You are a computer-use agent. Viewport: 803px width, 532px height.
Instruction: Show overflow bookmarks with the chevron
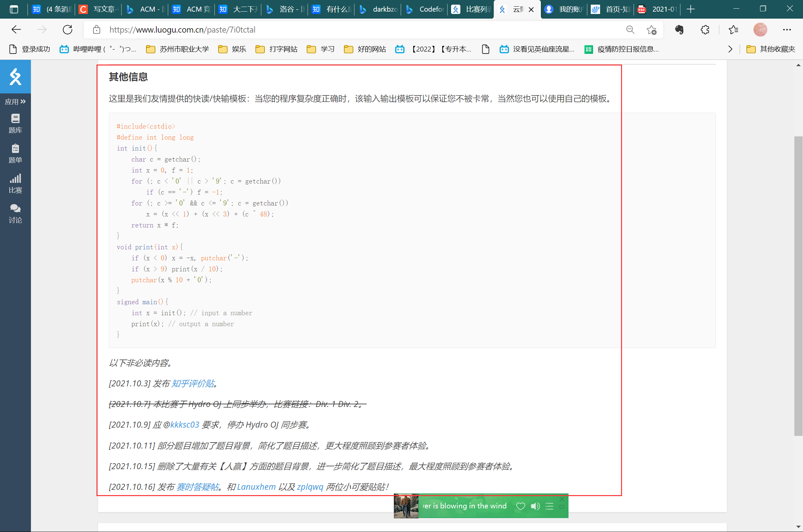point(730,49)
